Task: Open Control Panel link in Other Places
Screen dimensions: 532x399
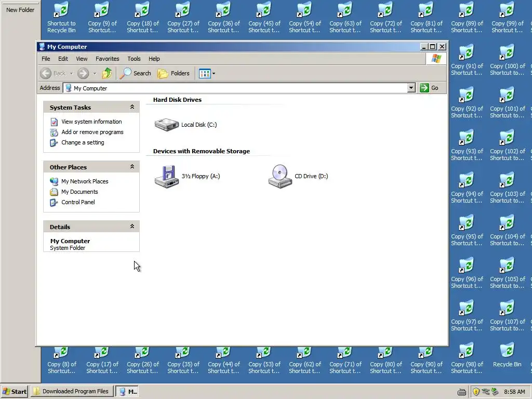Action: click(x=78, y=202)
